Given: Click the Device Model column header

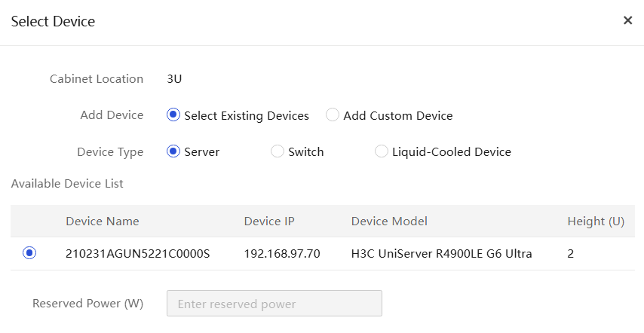Looking at the screenshot, I should click(389, 221).
